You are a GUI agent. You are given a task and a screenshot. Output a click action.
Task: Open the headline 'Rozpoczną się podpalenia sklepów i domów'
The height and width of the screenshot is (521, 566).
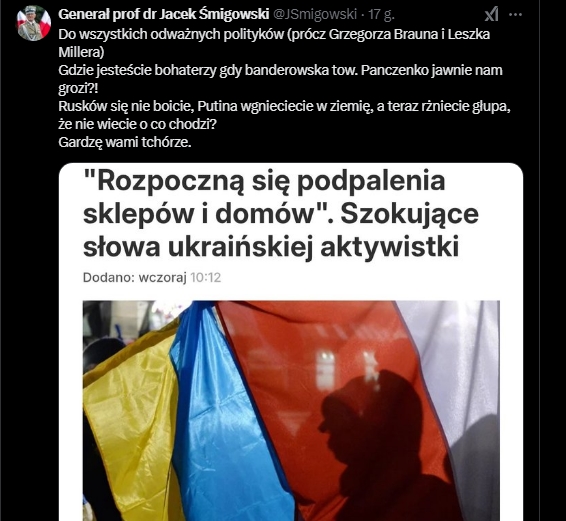click(x=264, y=197)
